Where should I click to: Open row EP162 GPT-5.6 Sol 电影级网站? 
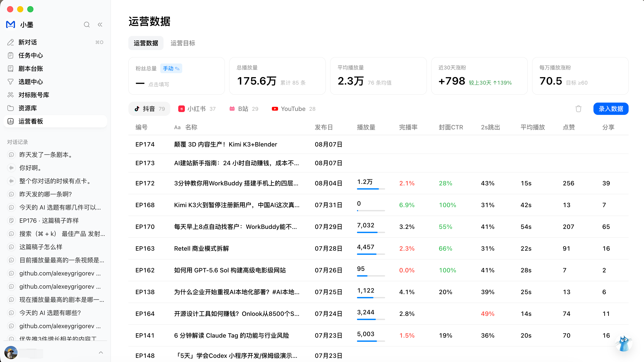click(378, 270)
